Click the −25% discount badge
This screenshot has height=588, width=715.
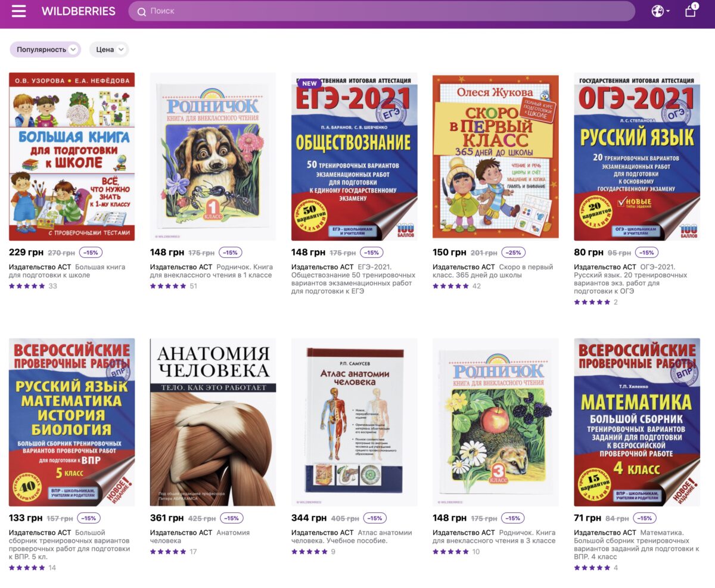(x=513, y=252)
